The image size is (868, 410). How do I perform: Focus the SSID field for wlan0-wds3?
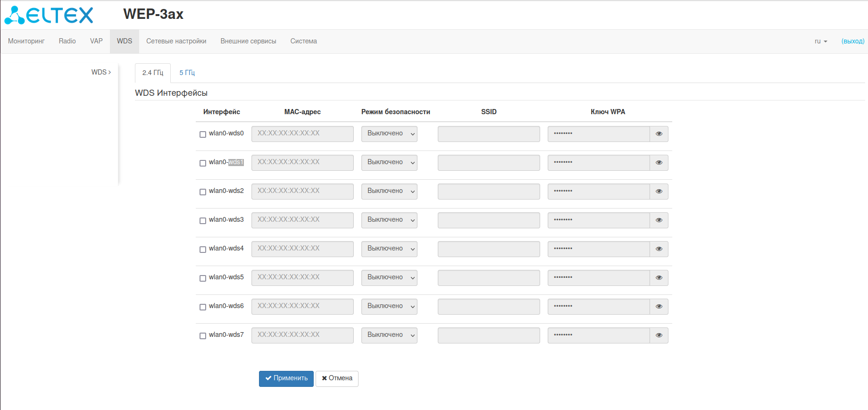tap(489, 220)
